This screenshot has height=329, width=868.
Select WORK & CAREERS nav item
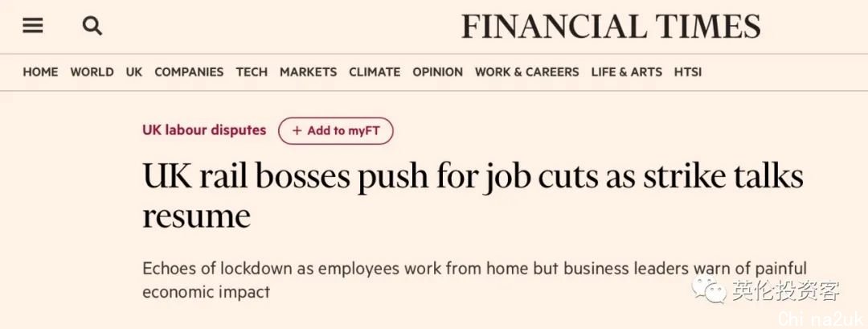pyautogui.click(x=527, y=72)
